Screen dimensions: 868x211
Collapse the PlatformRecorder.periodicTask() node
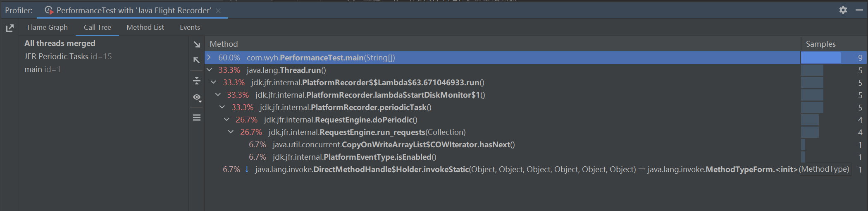[x=222, y=107]
